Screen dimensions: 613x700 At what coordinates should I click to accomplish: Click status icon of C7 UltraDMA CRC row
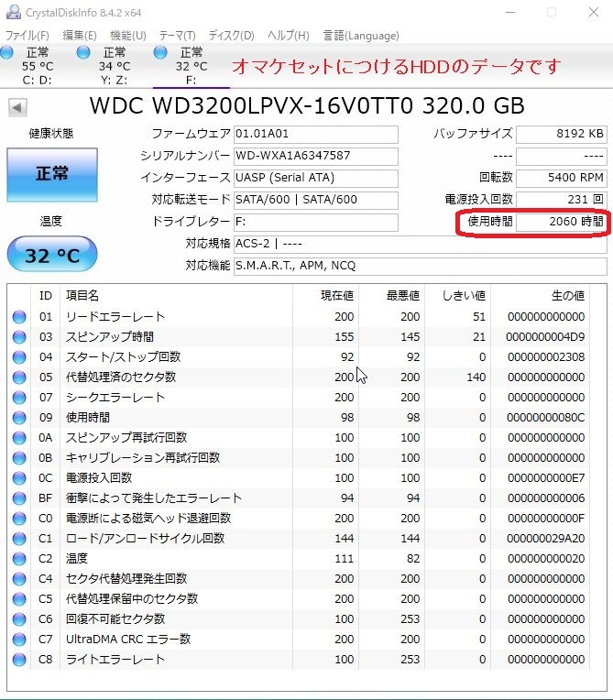pos(19,640)
